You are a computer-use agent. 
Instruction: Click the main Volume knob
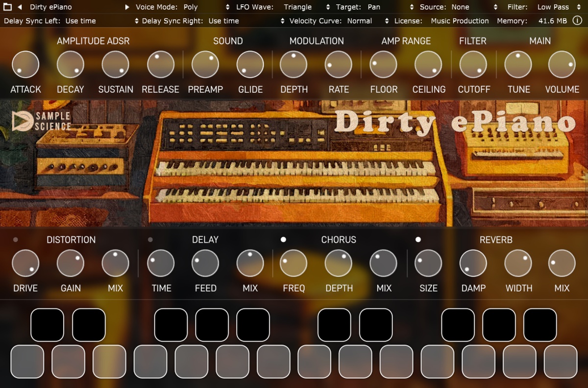point(562,64)
